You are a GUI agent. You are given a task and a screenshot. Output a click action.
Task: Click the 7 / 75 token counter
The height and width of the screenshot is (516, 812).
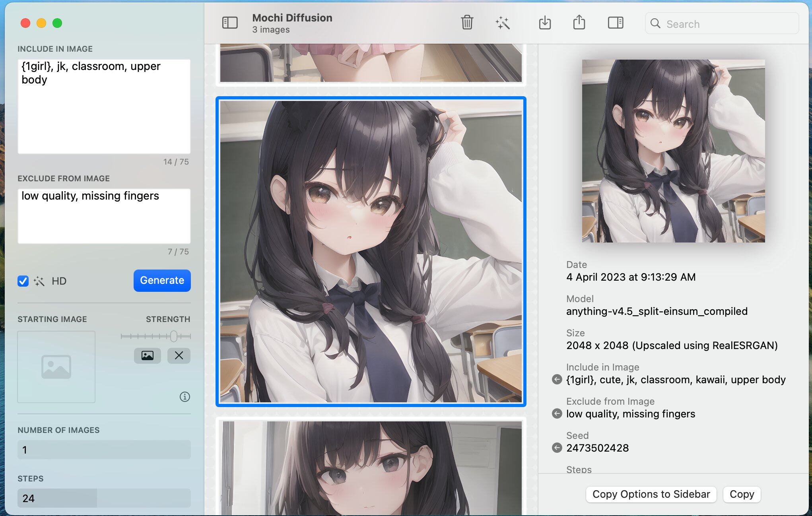click(178, 252)
